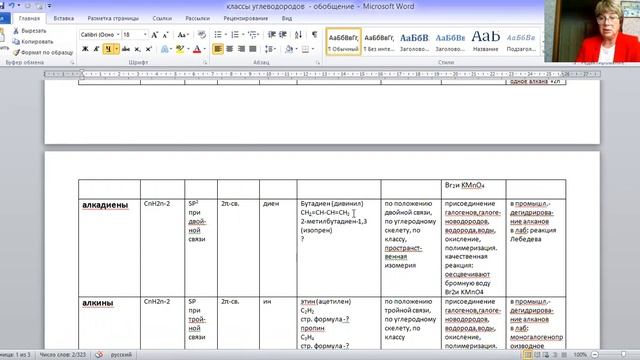Toggle Show paragraph marks (¶)
The height and width of the screenshot is (360, 640).
tap(314, 35)
